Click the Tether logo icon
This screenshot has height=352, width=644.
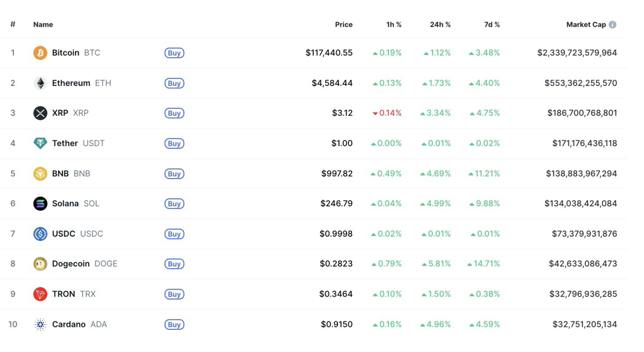pos(40,143)
